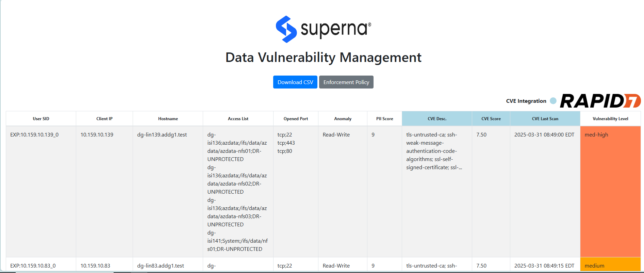Click the CVE Integration status dot
Screen dimensions: 644x273
click(x=553, y=101)
